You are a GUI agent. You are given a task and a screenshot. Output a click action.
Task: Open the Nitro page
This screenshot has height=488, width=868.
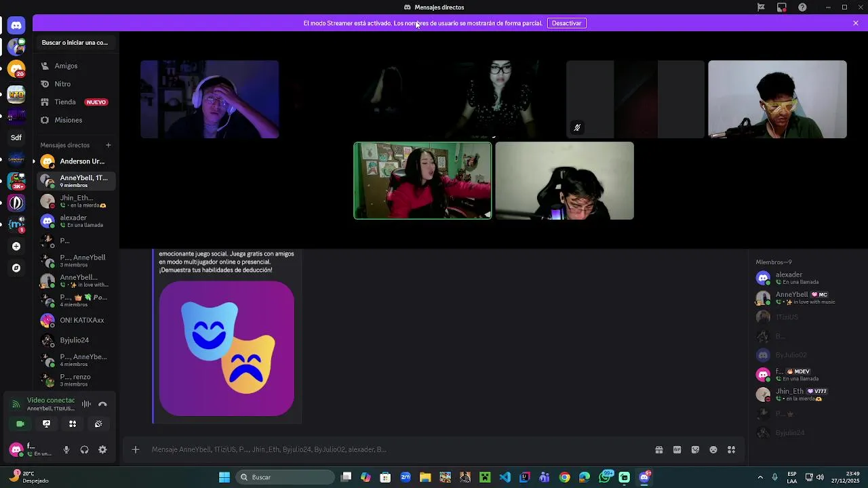76,84
